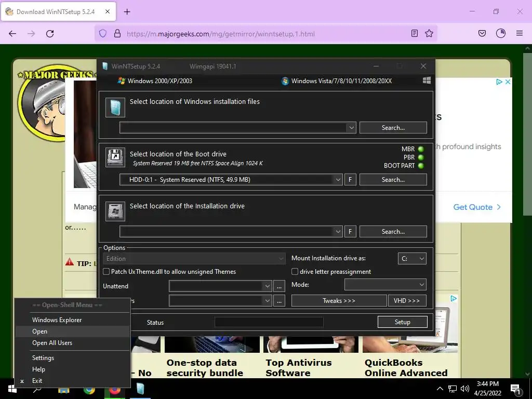The width and height of the screenshot is (532, 399).
Task: Choose Open in Open-Shell context menu
Action: [x=73, y=331]
